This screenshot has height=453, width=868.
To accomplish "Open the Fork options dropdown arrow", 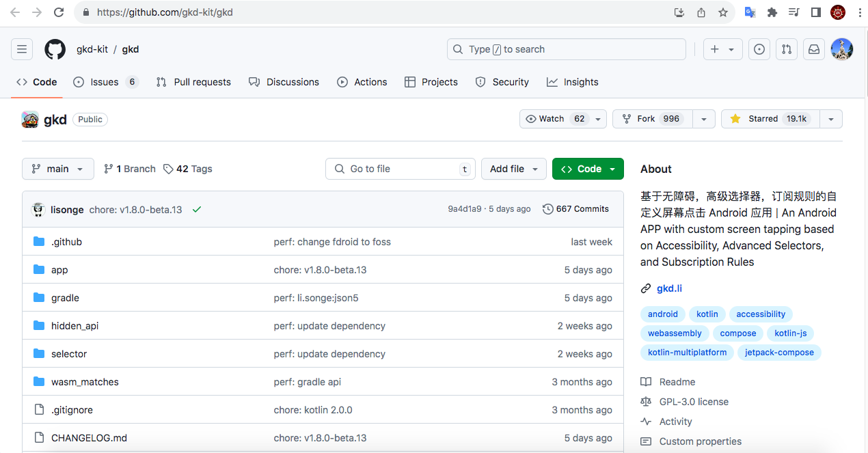I will pos(704,119).
